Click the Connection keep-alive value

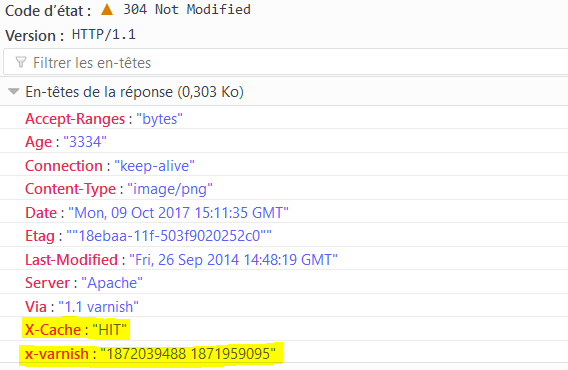155,166
